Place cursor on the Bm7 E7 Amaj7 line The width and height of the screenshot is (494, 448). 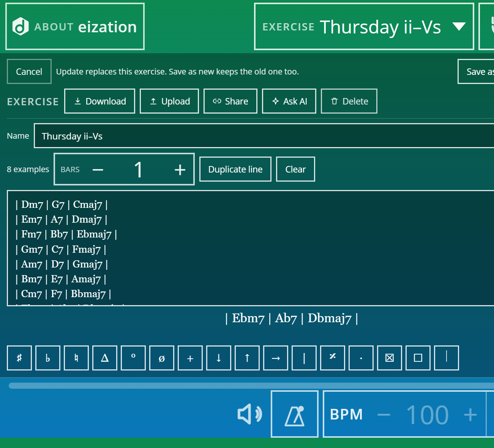(61, 279)
